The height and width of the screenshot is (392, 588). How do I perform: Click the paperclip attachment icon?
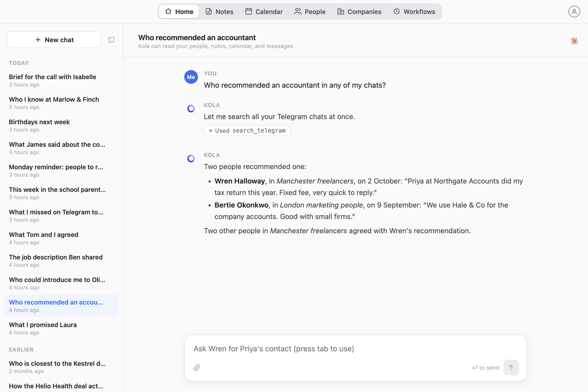197,367
